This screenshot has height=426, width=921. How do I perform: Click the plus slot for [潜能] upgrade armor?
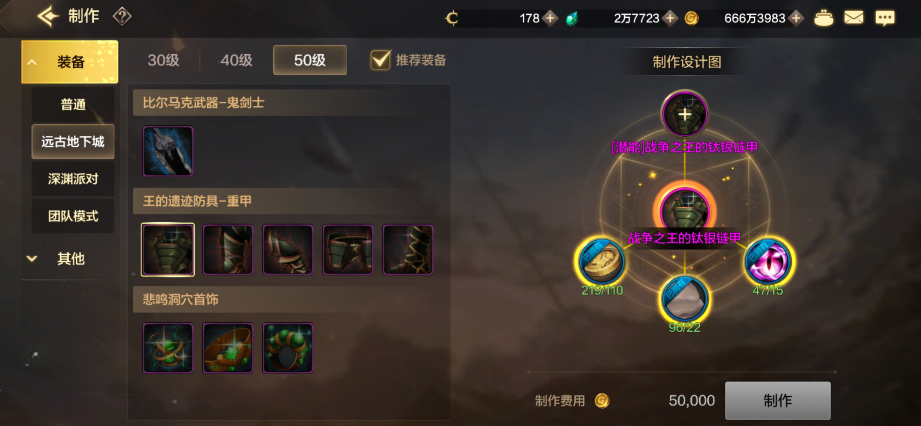click(x=685, y=114)
